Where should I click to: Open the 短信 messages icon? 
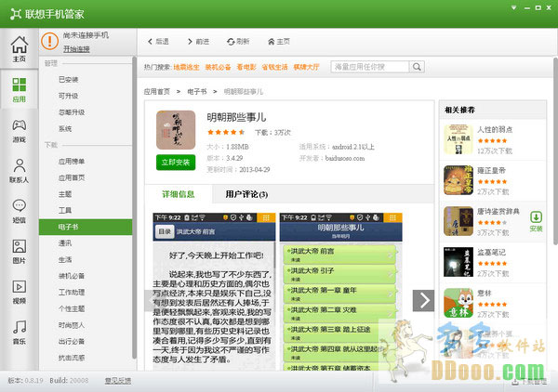pos(20,211)
